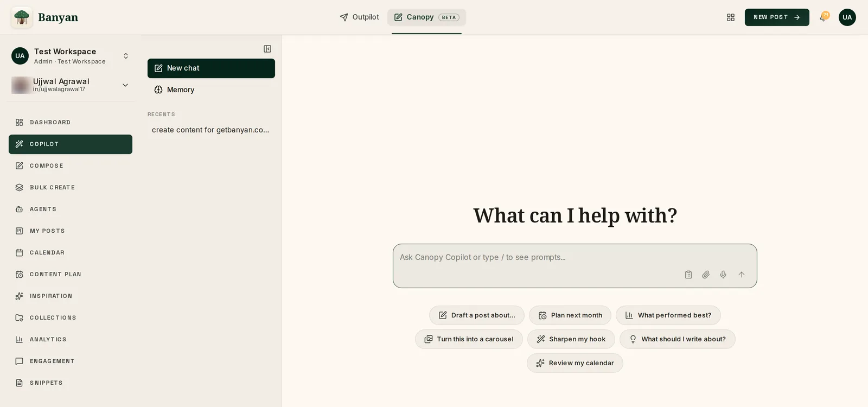
Task: Open Agents in the sidebar
Action: pos(71,209)
